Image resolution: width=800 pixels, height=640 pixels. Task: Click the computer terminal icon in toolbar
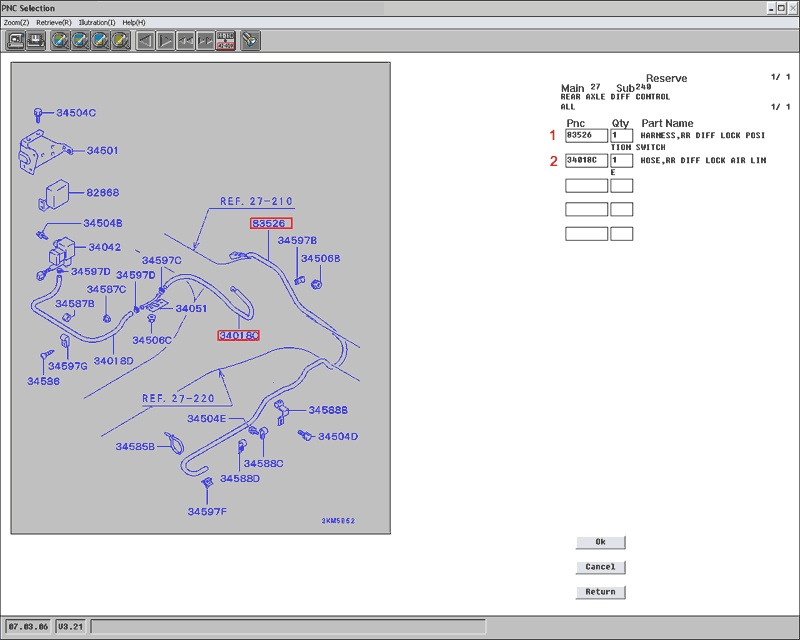tap(16, 41)
